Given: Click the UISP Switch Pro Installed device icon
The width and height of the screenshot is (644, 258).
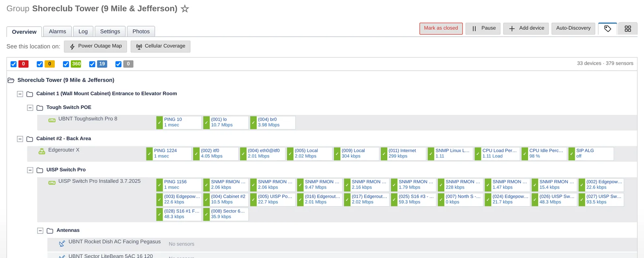Looking at the screenshot, I should [x=52, y=182].
